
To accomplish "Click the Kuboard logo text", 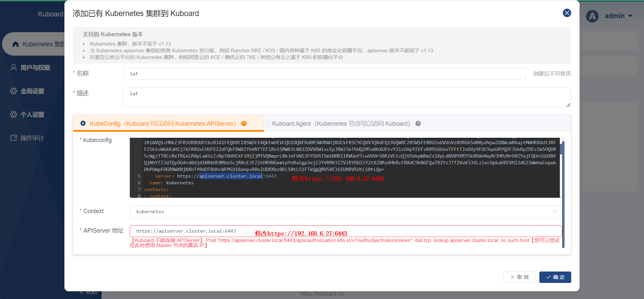I will point(50,14).
